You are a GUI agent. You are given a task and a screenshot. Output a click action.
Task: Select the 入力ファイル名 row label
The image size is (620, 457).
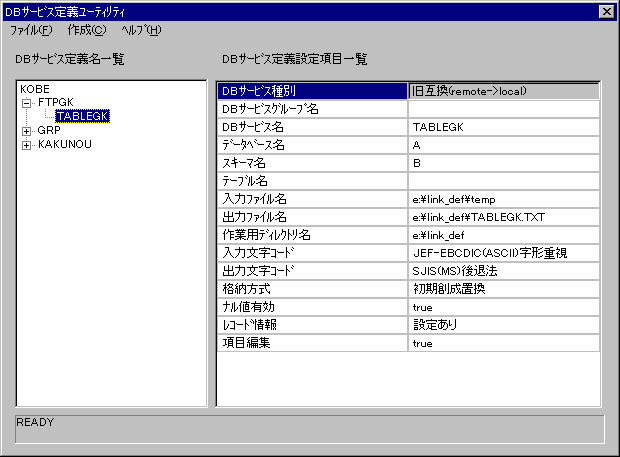pos(312,199)
